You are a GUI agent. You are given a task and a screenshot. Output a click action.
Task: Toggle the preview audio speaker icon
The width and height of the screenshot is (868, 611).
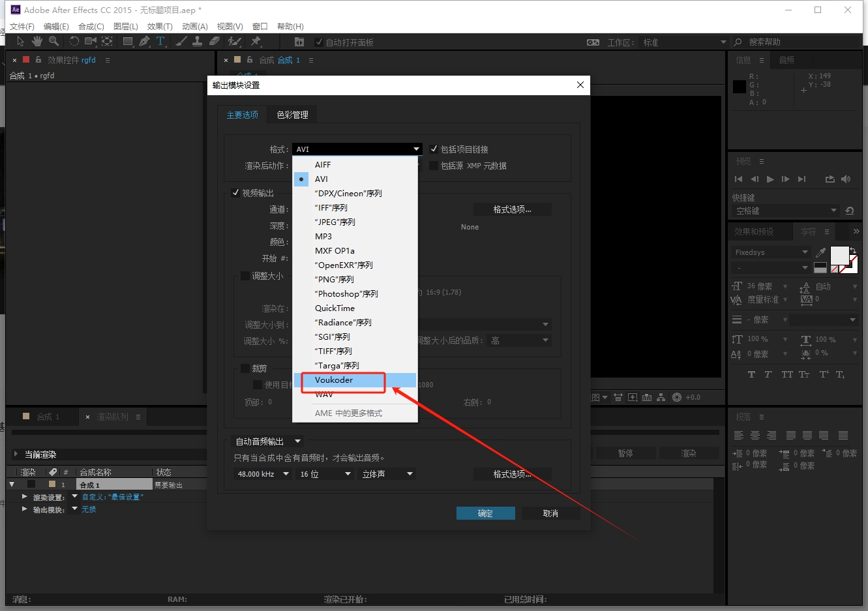point(846,179)
